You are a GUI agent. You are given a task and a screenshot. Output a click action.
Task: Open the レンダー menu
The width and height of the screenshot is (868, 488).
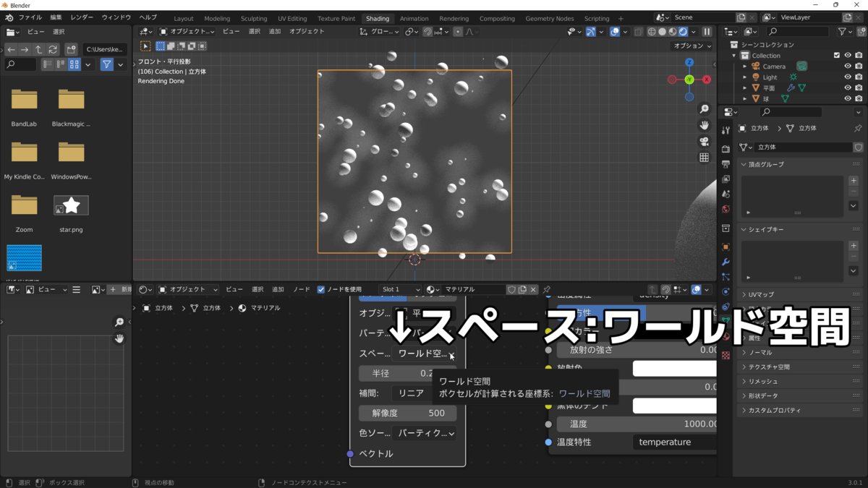click(x=82, y=17)
